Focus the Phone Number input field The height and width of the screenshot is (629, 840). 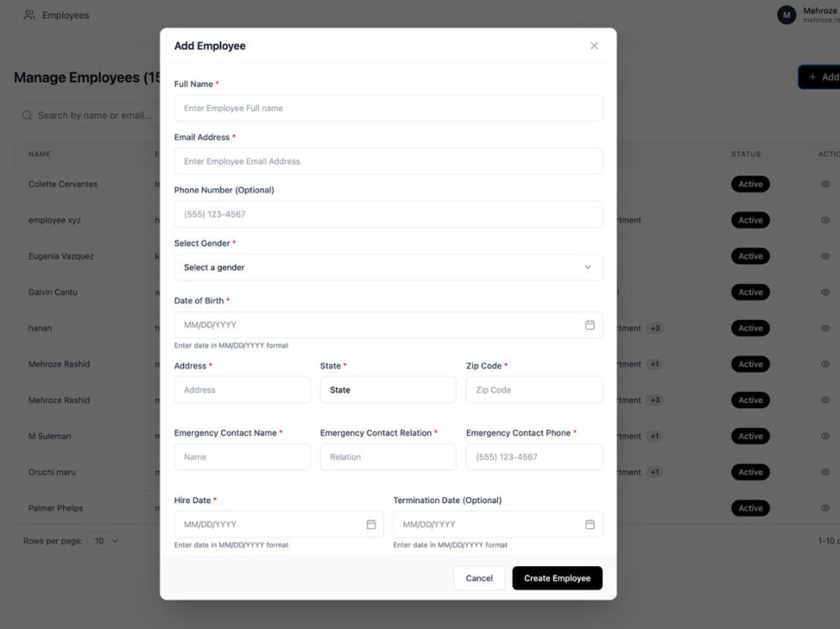388,214
